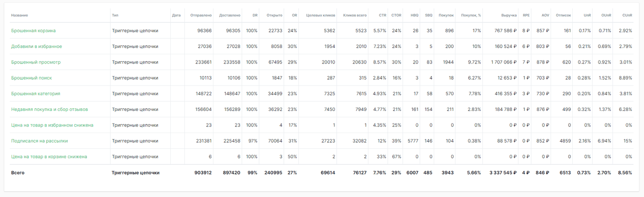Sort table by Открыто column header

pyautogui.click(x=274, y=15)
